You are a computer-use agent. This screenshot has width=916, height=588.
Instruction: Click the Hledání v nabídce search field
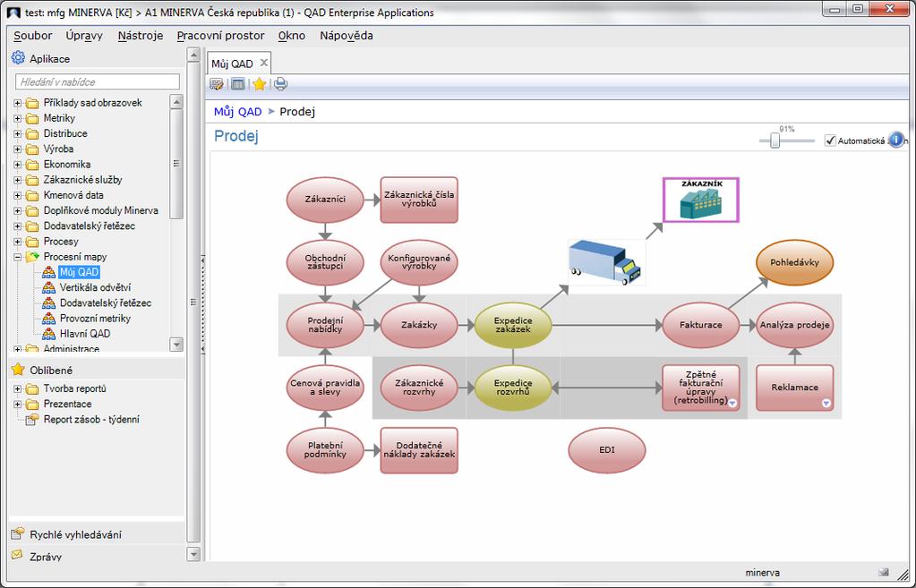tap(98, 81)
